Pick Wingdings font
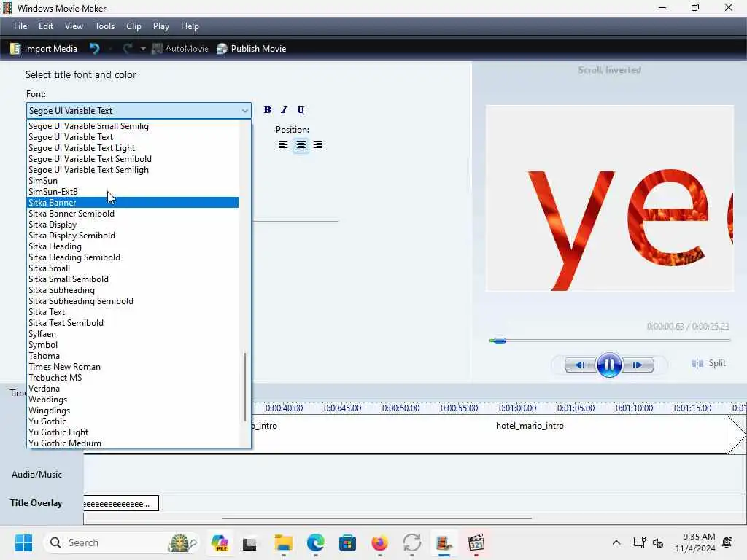747x560 pixels. pyautogui.click(x=133, y=411)
